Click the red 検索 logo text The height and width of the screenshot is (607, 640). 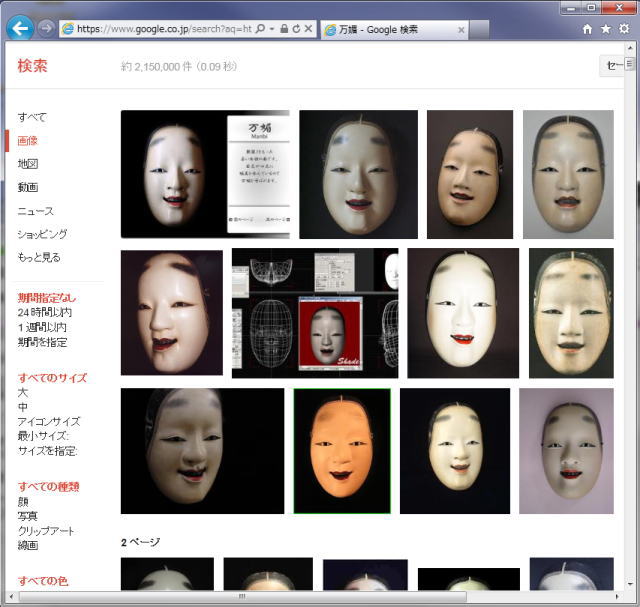pos(33,66)
